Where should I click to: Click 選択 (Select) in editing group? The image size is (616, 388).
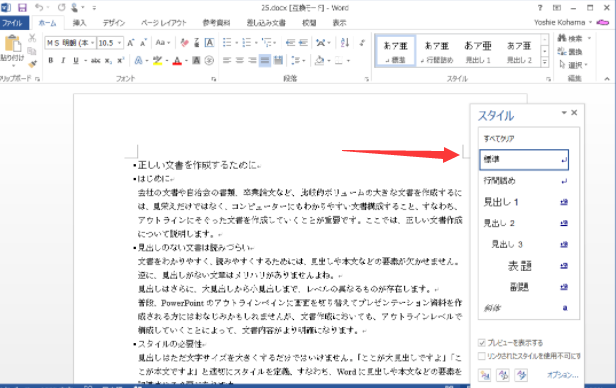[573, 65]
